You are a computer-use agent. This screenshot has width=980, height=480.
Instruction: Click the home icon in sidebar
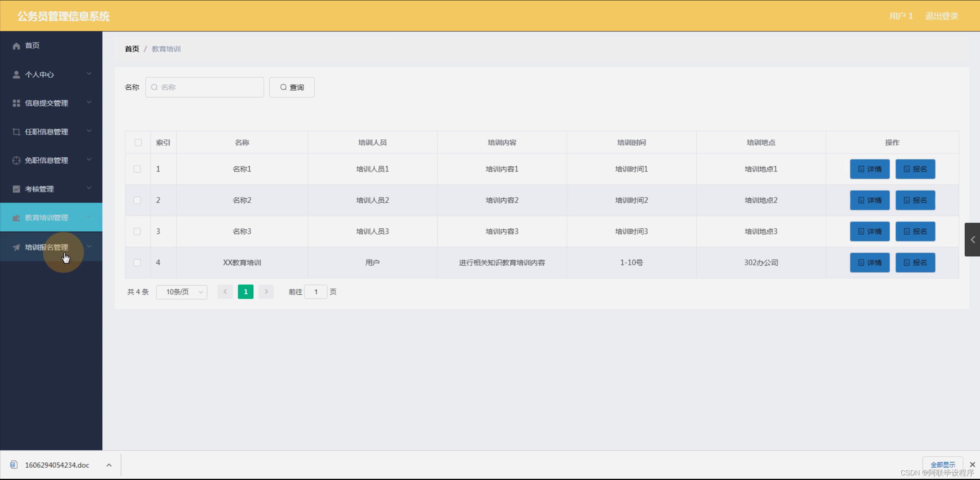16,46
